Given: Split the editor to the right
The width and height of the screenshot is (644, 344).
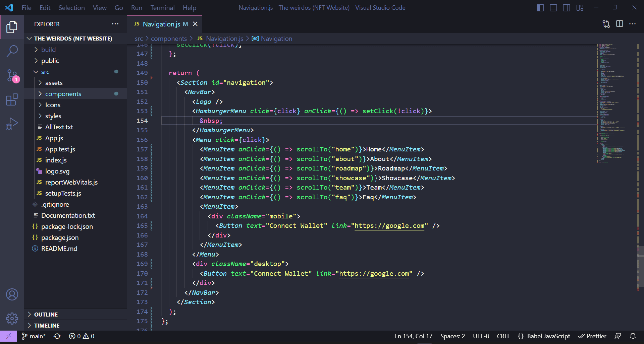Looking at the screenshot, I should 619,24.
